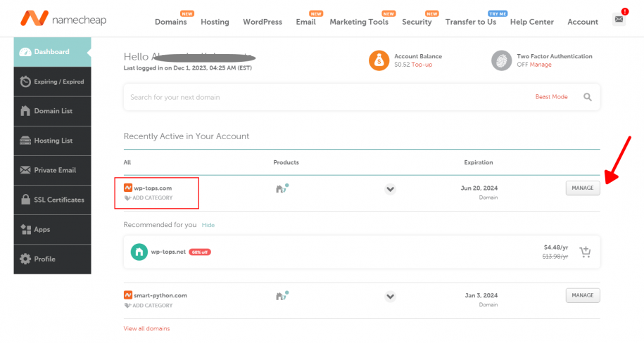Image resolution: width=644 pixels, height=343 pixels.
Task: Hide the Recommended for you section
Action: [x=208, y=225]
